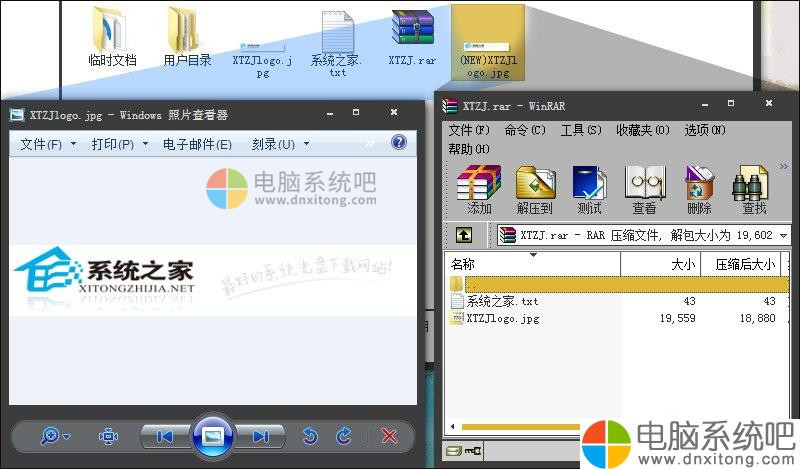This screenshot has width=800, height=469.
Task: Click the Test (测试) icon in WinRAR
Action: (589, 189)
